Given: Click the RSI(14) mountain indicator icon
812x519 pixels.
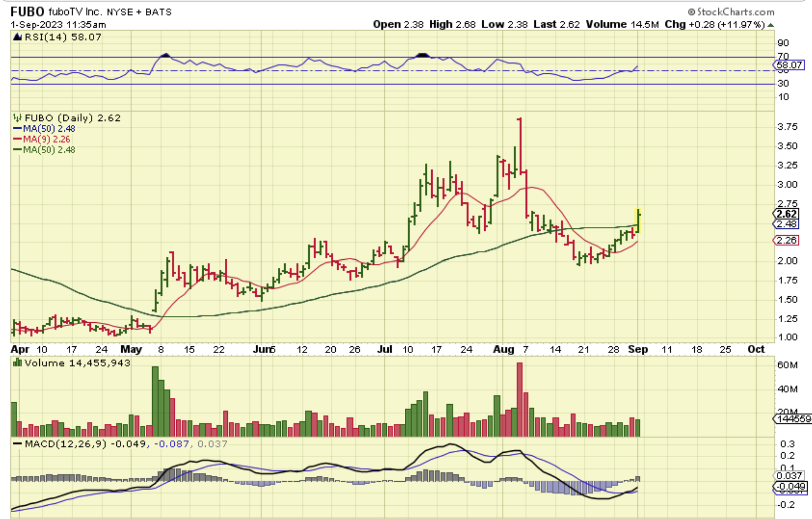Looking at the screenshot, I should pyautogui.click(x=17, y=37).
